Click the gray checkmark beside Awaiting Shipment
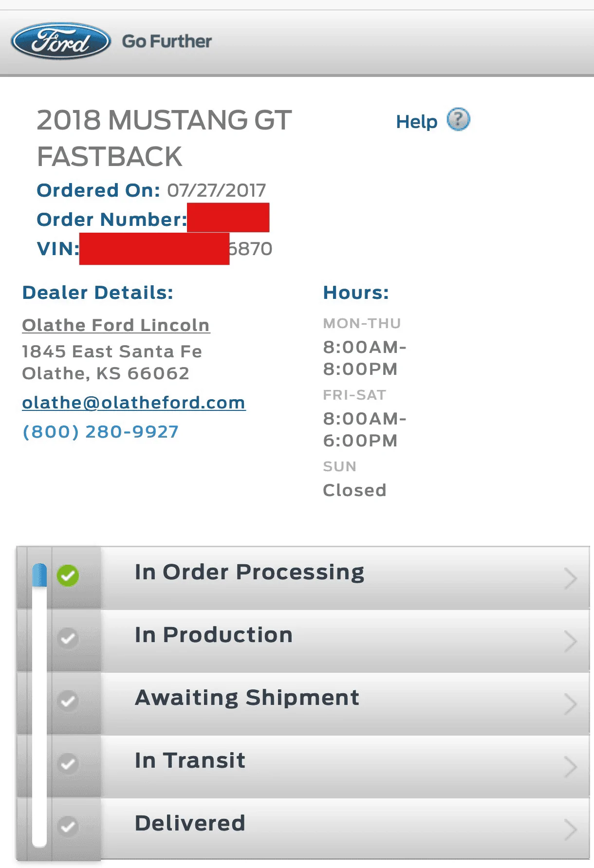The width and height of the screenshot is (594, 868). 68,701
